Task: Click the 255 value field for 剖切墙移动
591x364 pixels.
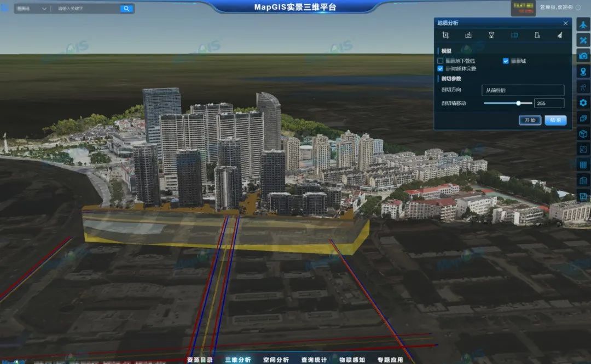Action: point(549,103)
